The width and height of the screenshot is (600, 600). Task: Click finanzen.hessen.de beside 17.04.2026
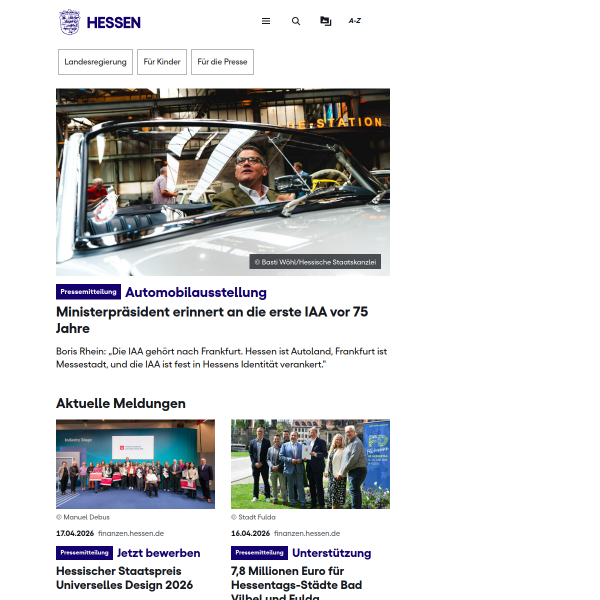[x=131, y=533]
